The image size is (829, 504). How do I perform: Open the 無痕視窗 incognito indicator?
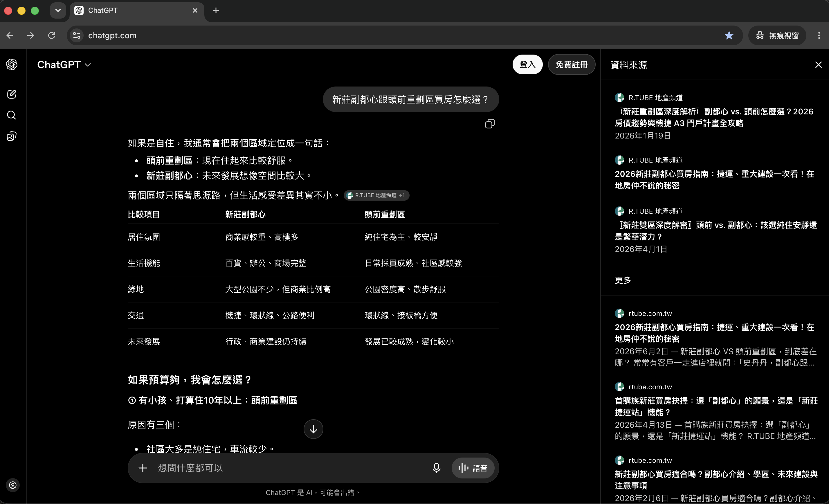pyautogui.click(x=777, y=35)
